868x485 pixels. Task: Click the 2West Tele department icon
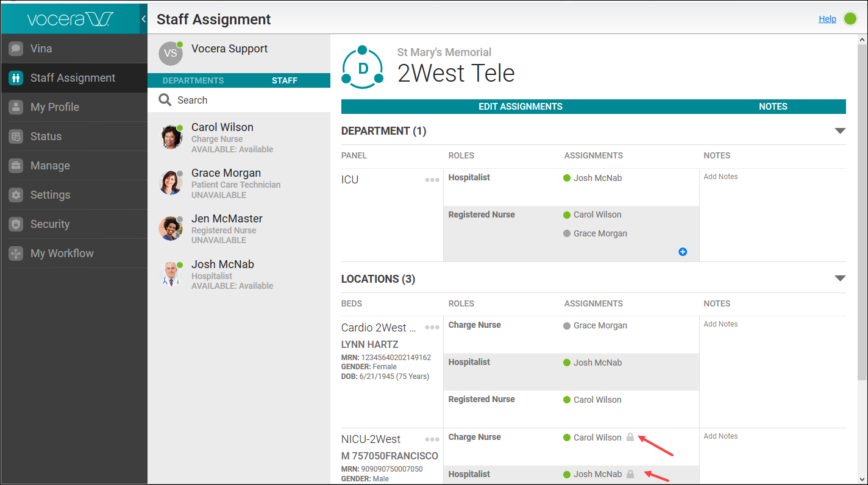363,67
